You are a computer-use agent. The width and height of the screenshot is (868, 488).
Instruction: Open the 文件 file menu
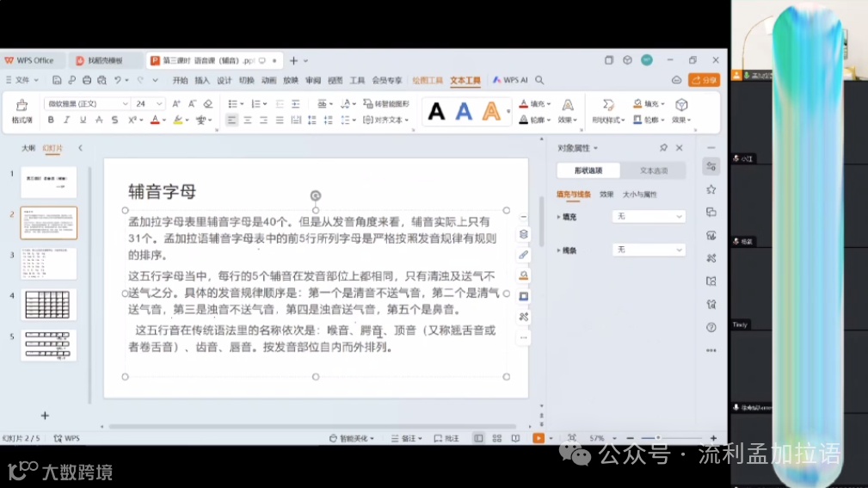[22, 80]
